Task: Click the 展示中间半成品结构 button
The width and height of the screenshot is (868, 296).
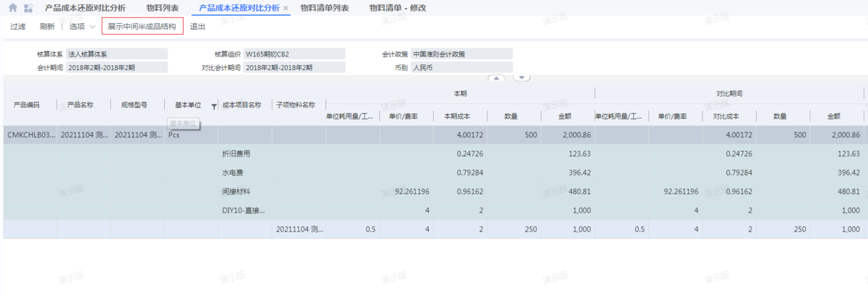Action: tap(142, 26)
